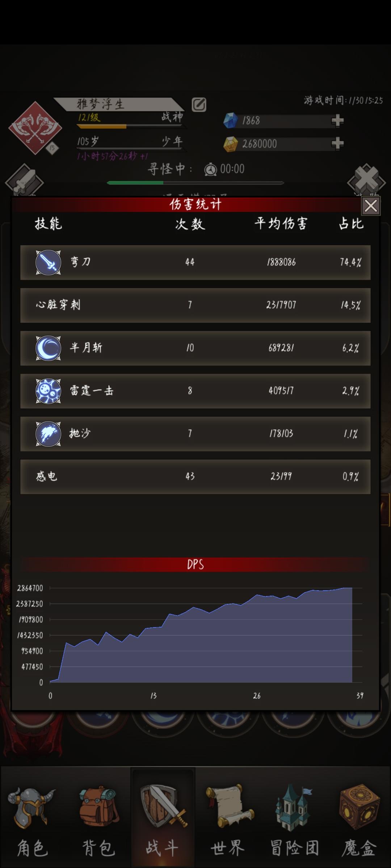Close the 伤害统计 damage statistics panel

(x=371, y=206)
